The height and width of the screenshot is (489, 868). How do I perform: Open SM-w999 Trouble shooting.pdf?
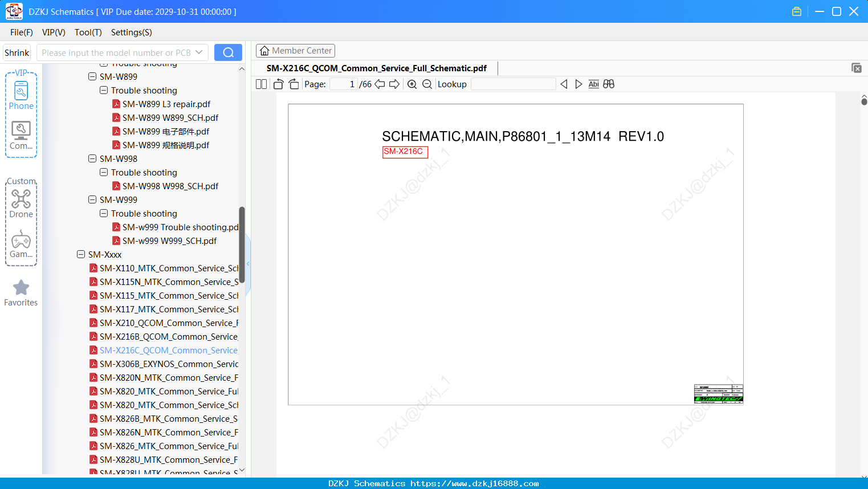pyautogui.click(x=176, y=227)
